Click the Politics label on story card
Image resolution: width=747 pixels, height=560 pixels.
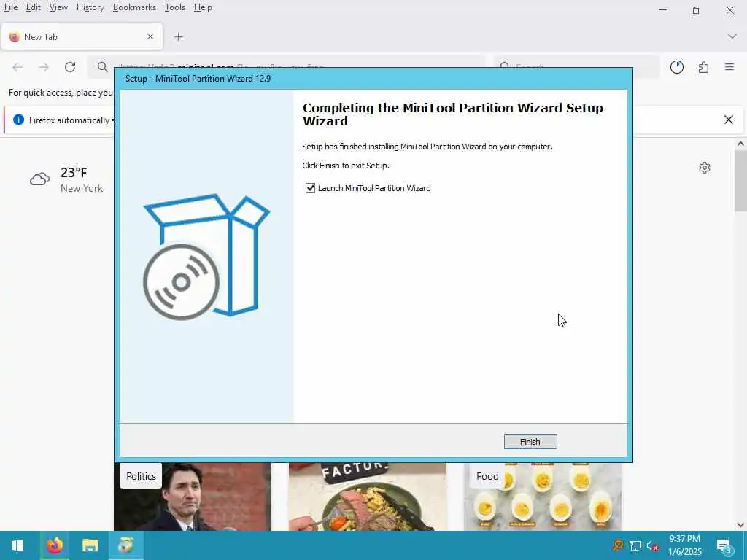141,476
